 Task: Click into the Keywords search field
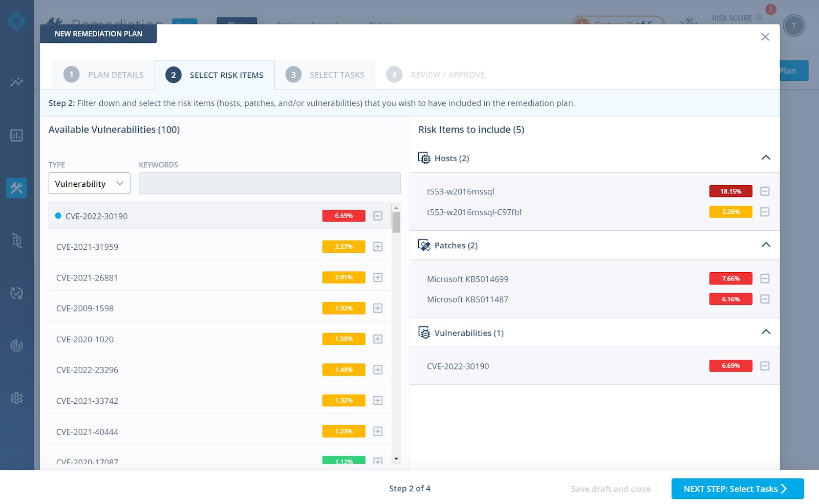coord(269,184)
